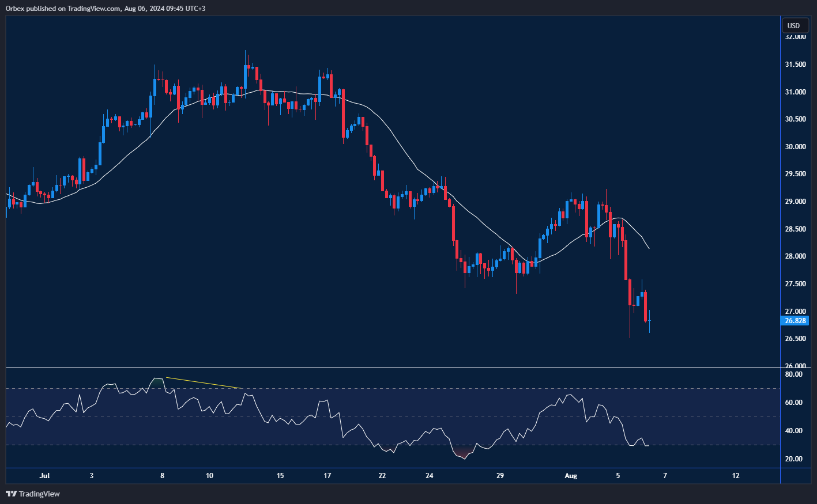Click the 20.00 label on the RSI scale
The height and width of the screenshot is (504, 817).
(x=794, y=459)
